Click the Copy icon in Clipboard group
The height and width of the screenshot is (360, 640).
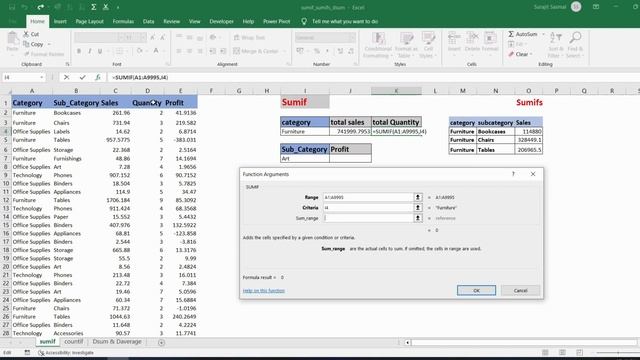coord(26,44)
